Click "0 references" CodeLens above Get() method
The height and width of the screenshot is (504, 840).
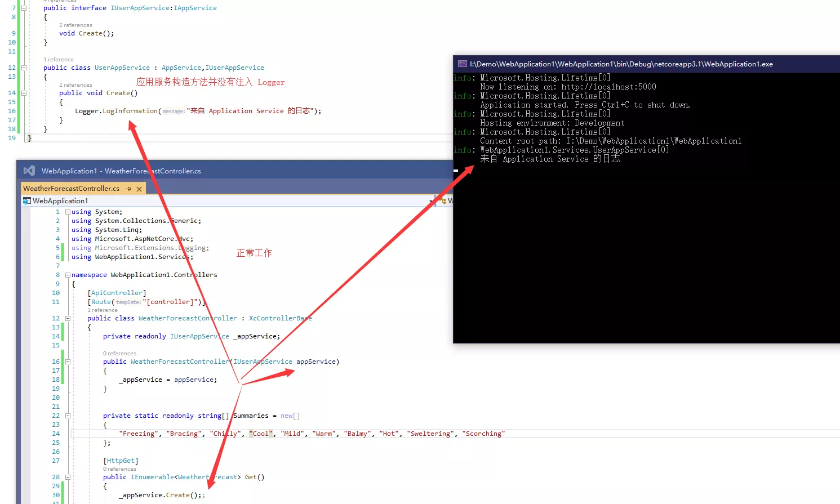(x=119, y=469)
